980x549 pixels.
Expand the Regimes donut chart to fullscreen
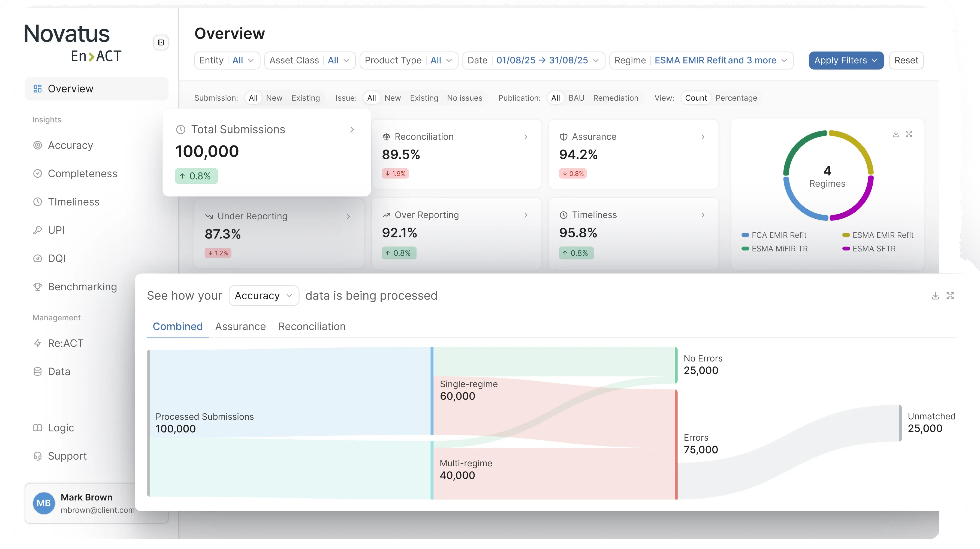tap(909, 134)
